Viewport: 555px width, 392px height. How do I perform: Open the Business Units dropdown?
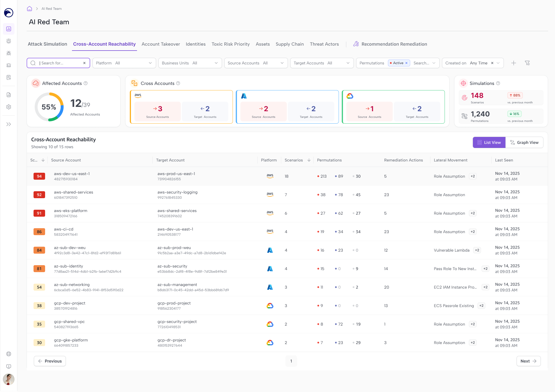tap(190, 63)
